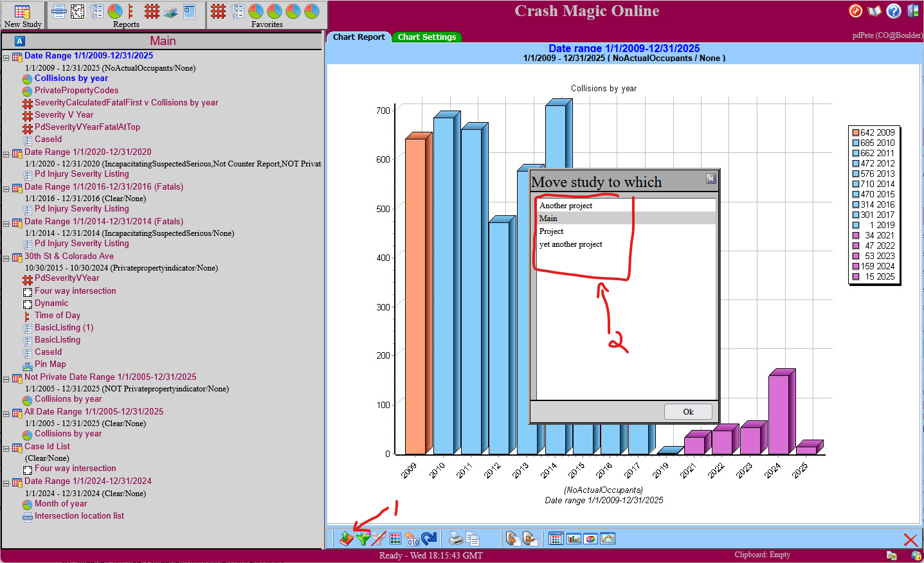Collapse Date Range 1/1/2009-12/31/2025 tree node
924x563 pixels.
(x=6, y=58)
